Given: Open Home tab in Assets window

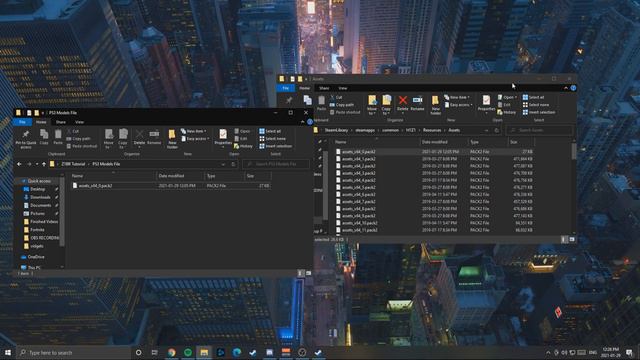Looking at the screenshot, I should click(304, 88).
